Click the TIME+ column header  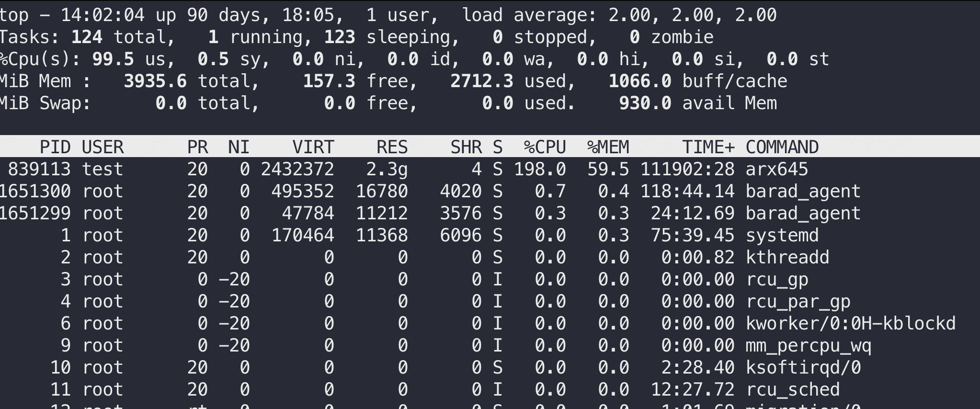708,147
